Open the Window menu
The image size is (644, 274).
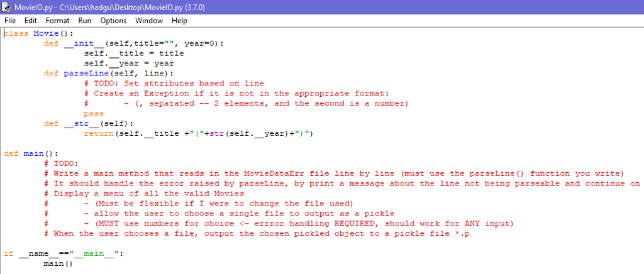[x=149, y=21]
